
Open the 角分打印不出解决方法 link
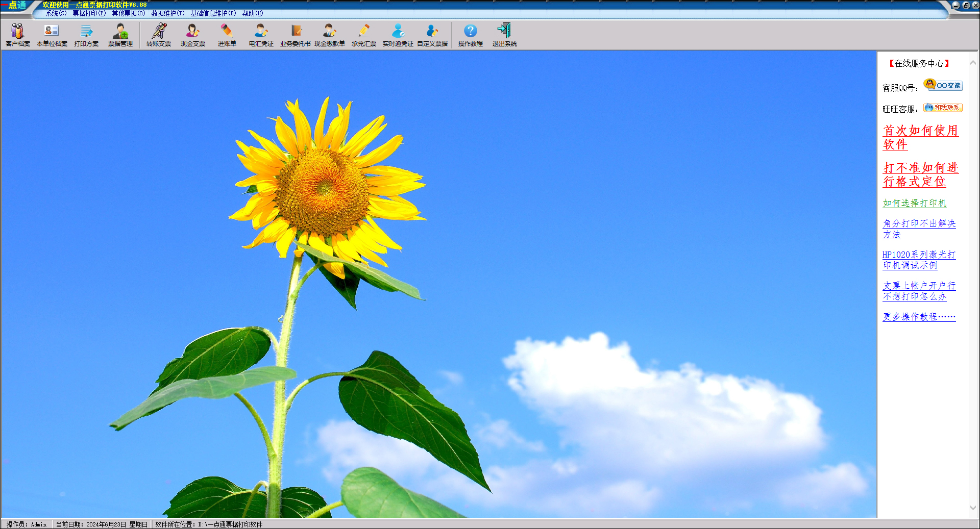[919, 229]
